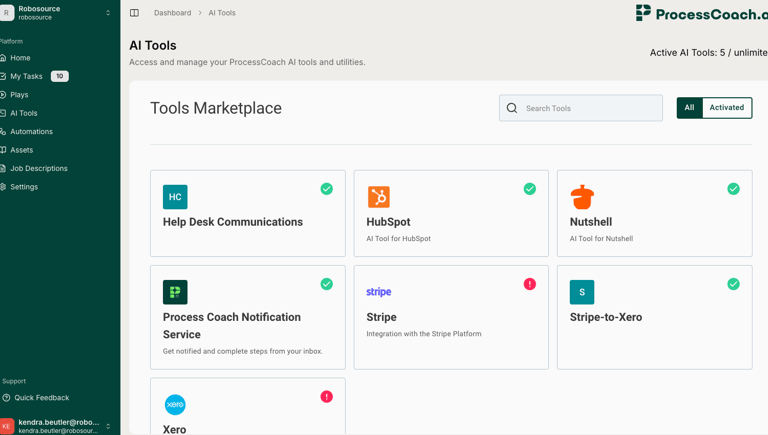
Task: Open Automations in the sidebar
Action: tap(31, 132)
